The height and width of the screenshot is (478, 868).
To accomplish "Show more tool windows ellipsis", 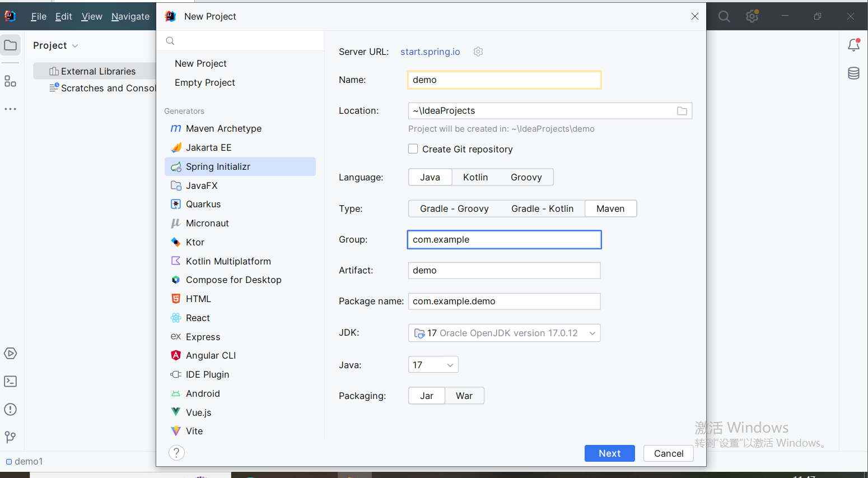I will point(10,109).
